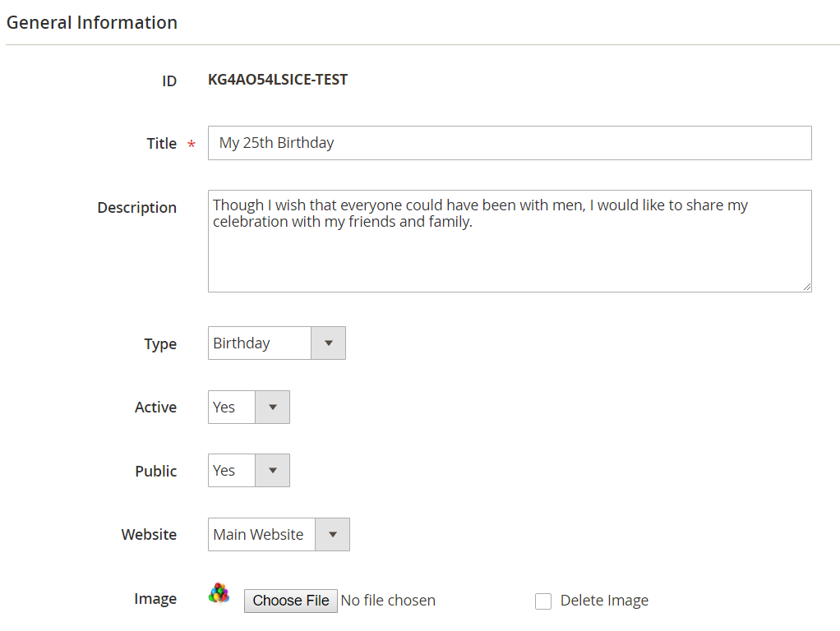840x631 pixels.
Task: Click the Description resize handle
Action: pos(807,287)
